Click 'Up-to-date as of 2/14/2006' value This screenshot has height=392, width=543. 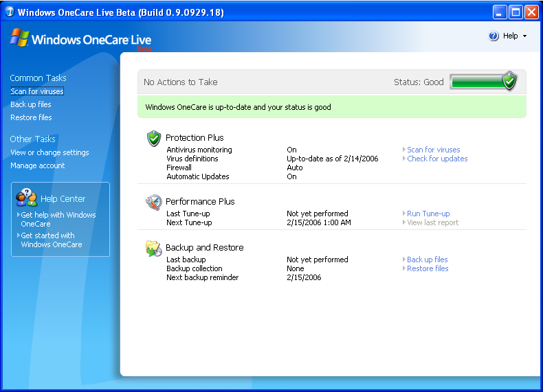pos(333,159)
